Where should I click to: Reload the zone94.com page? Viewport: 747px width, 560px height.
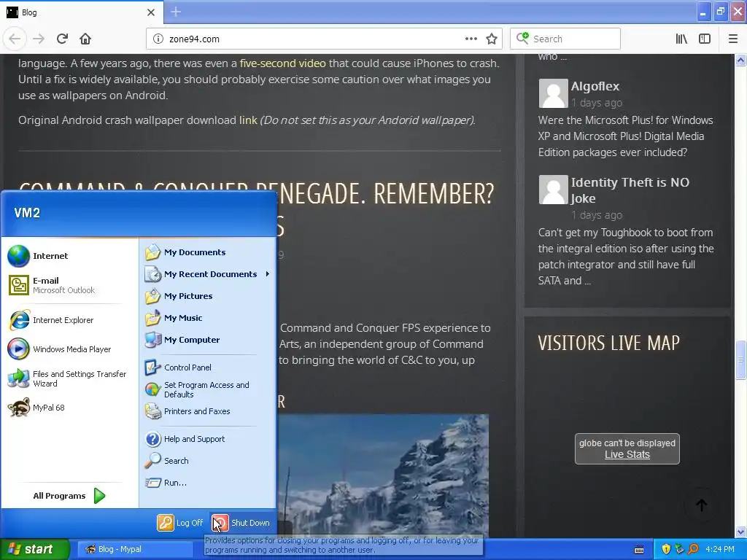[62, 39]
